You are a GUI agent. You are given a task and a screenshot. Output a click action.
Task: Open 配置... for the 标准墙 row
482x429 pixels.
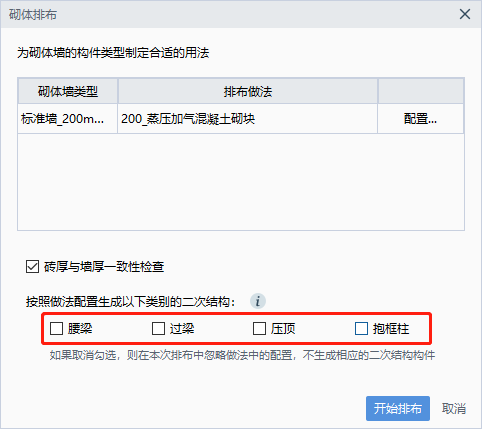click(x=420, y=118)
